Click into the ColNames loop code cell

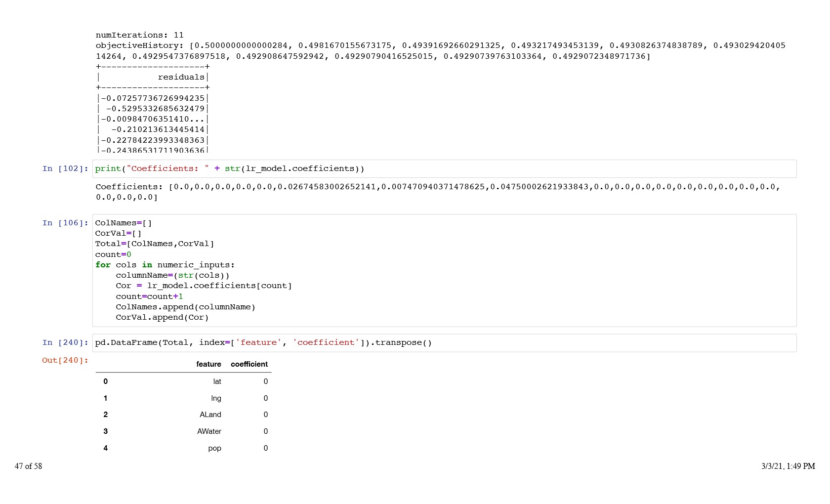coord(444,270)
